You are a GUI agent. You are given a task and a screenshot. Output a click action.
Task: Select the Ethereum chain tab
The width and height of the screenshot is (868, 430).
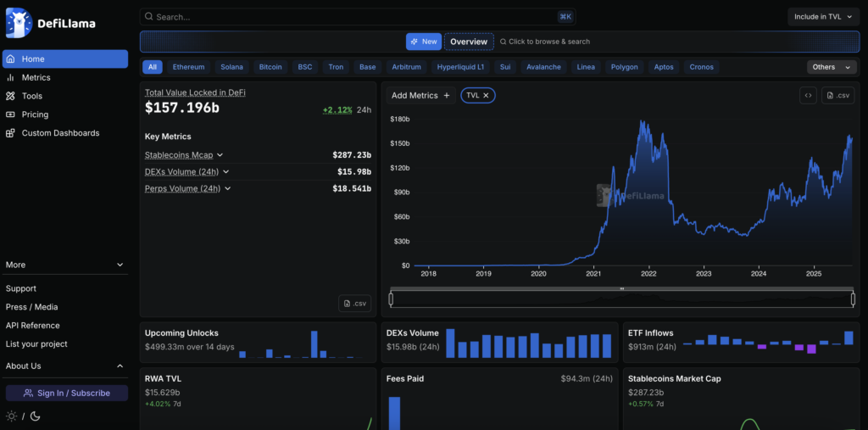pos(188,67)
